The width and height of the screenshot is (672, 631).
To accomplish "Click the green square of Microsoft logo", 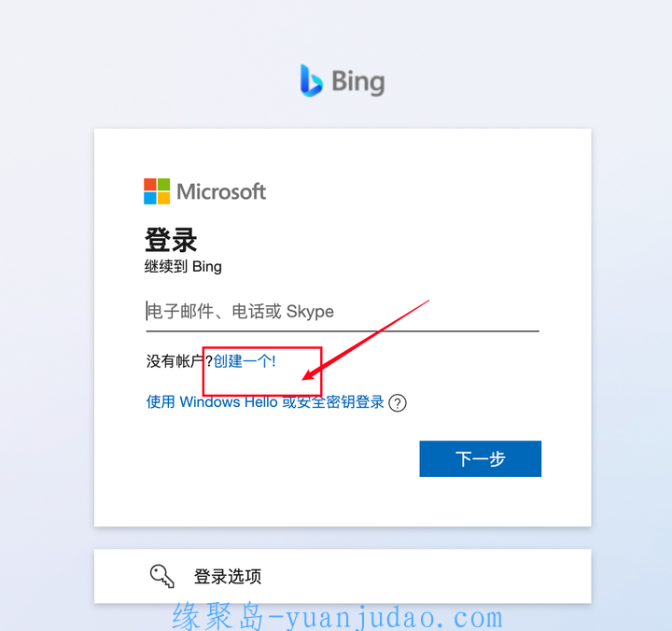I will pyautogui.click(x=163, y=184).
